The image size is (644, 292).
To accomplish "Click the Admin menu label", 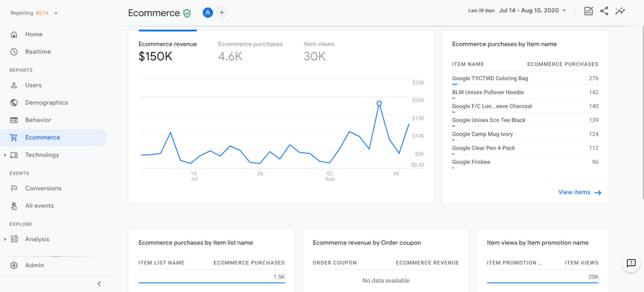I will point(35,265).
